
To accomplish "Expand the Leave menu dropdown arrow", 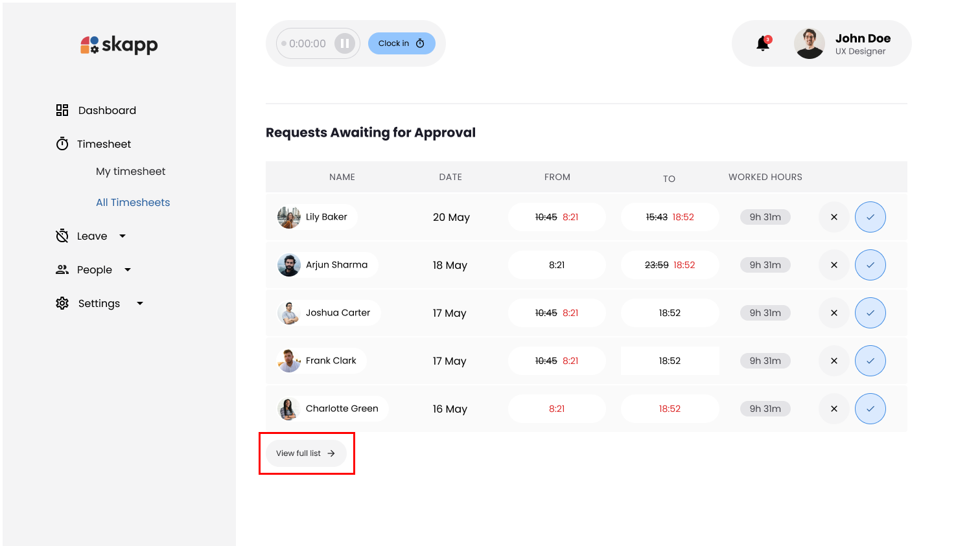I will 122,236.
